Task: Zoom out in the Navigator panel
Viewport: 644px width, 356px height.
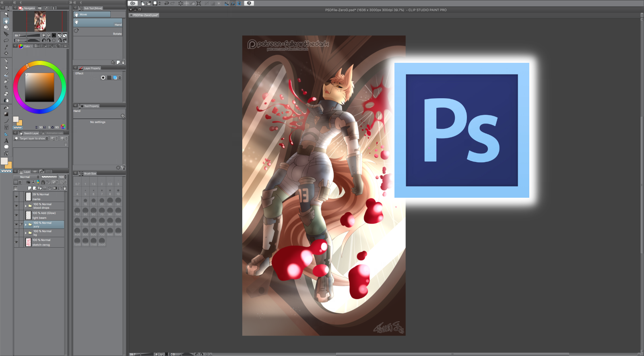Action: click(x=43, y=35)
